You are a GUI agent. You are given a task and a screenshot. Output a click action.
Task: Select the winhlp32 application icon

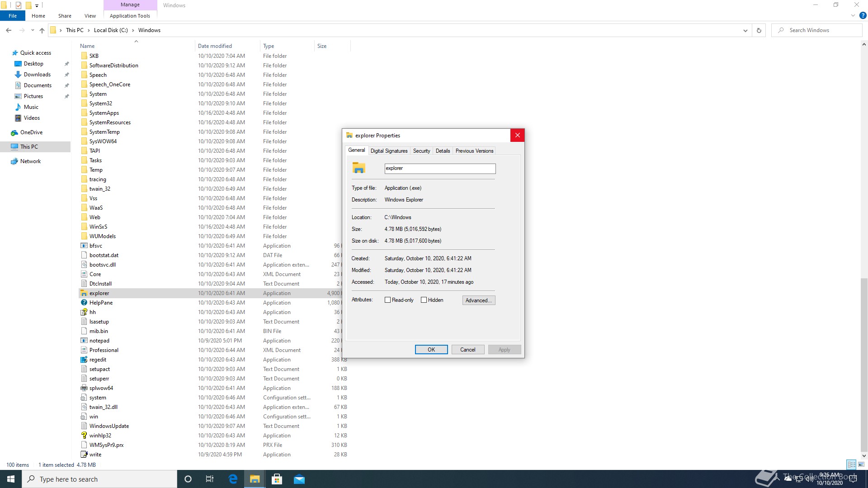84,436
